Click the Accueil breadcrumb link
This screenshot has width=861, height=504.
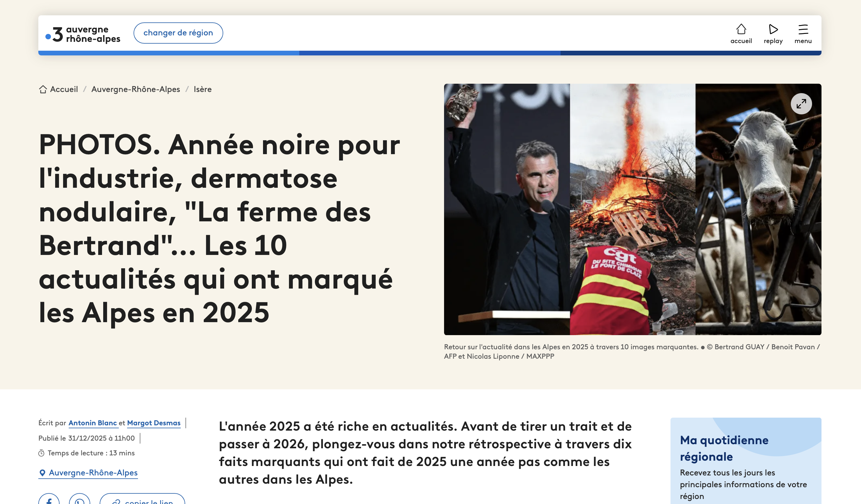(x=64, y=90)
